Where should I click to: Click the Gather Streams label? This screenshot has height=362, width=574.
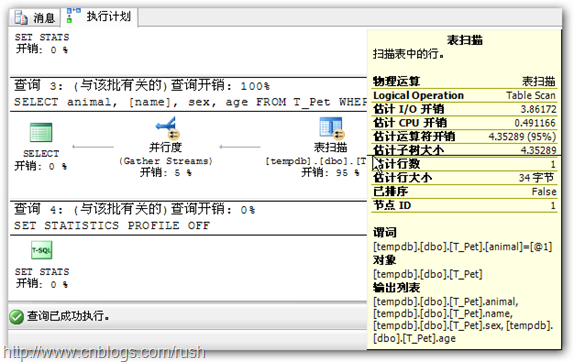click(x=166, y=161)
